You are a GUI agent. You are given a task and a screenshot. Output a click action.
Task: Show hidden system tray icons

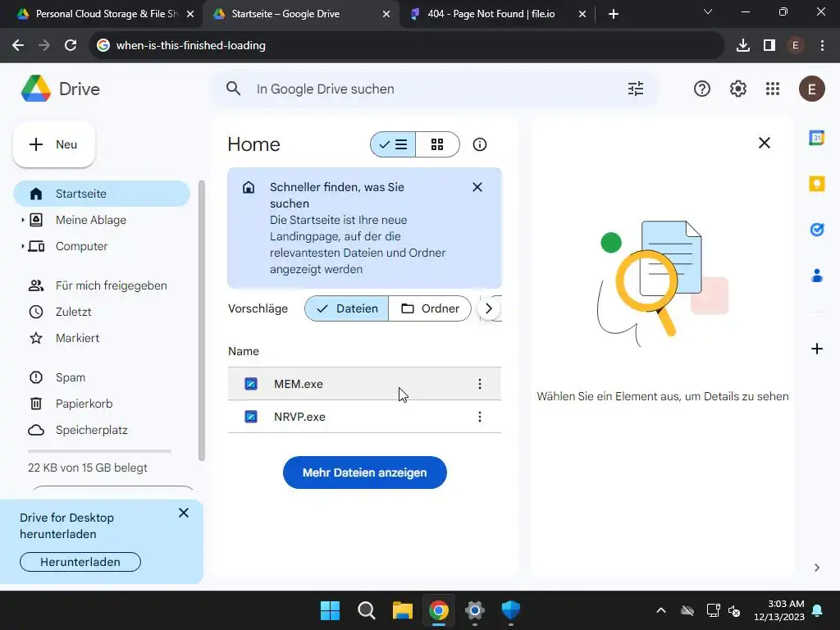pos(661,610)
